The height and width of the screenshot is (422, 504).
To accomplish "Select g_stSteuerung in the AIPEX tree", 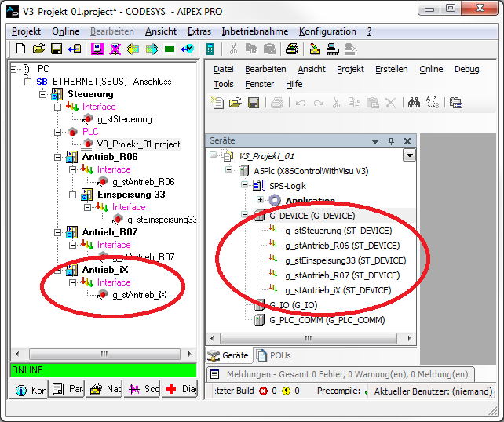I will (x=125, y=119).
